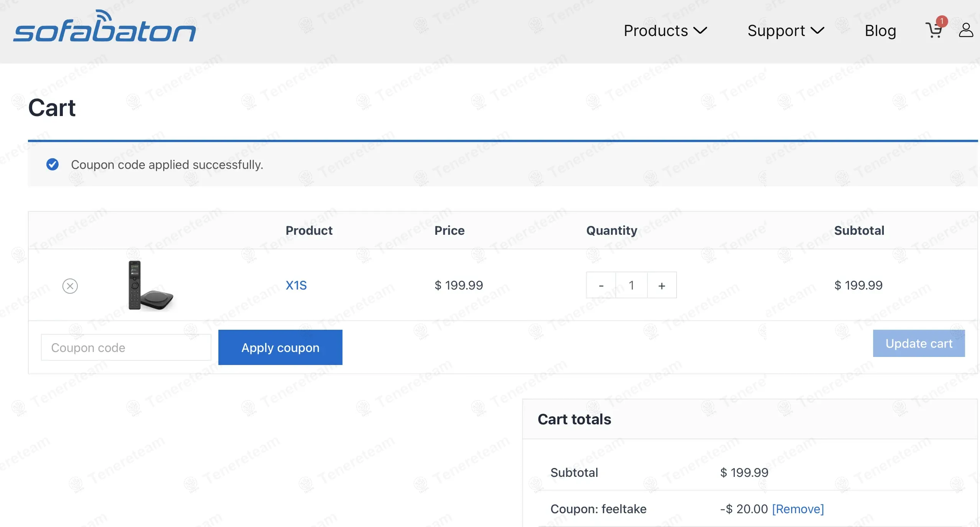Remove the feeltake coupon
980x527 pixels.
tap(798, 509)
